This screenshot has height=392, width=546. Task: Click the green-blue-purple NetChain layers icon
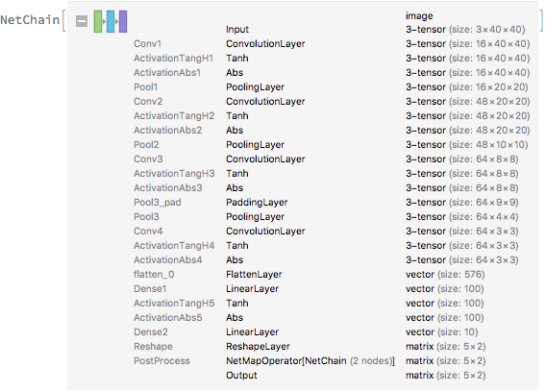point(111,21)
